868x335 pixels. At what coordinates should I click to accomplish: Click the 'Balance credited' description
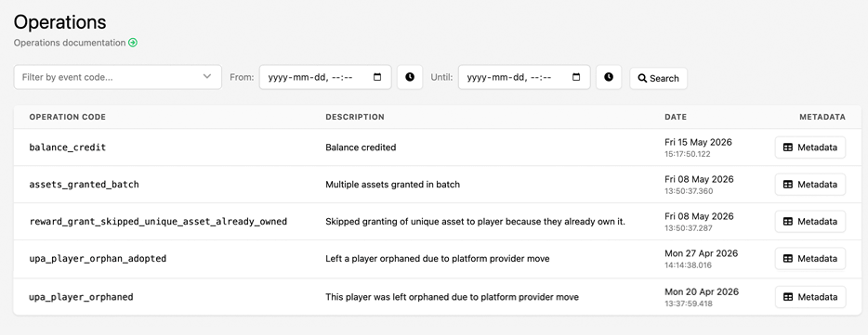click(x=361, y=148)
